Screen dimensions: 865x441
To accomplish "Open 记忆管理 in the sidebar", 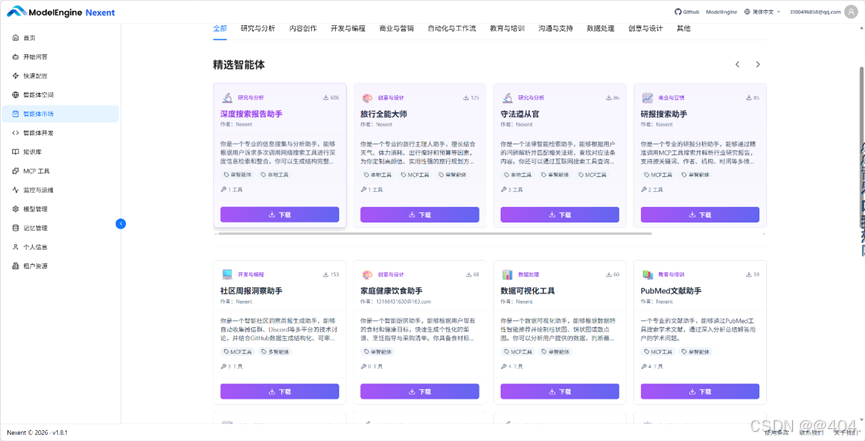I will [61, 228].
